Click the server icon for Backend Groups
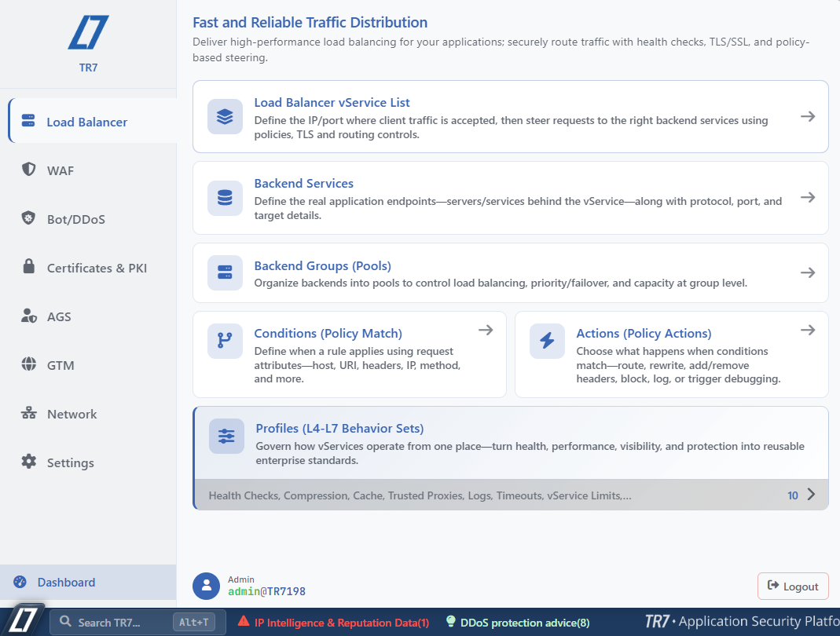 [x=225, y=272]
